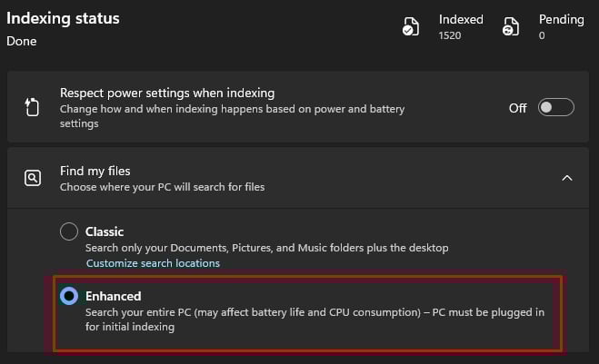Click Respect power settings title text

[x=167, y=93]
